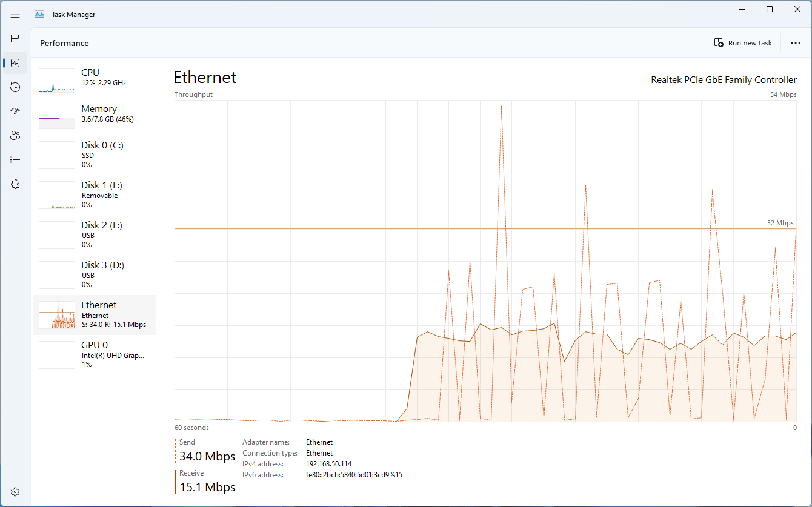
Task: Click the Run new task button
Action: pyautogui.click(x=743, y=43)
